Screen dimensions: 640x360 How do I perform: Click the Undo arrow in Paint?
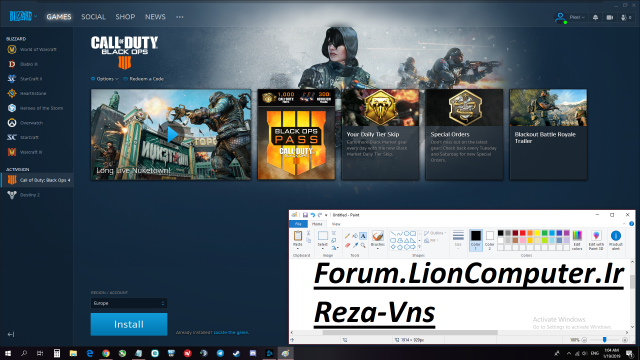click(313, 215)
